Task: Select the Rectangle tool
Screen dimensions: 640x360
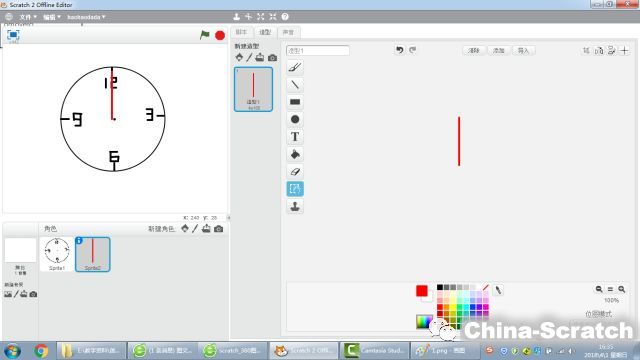Action: pos(295,102)
